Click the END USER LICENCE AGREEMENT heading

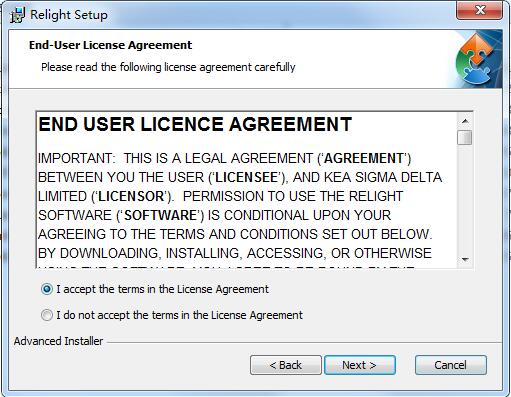(x=195, y=124)
